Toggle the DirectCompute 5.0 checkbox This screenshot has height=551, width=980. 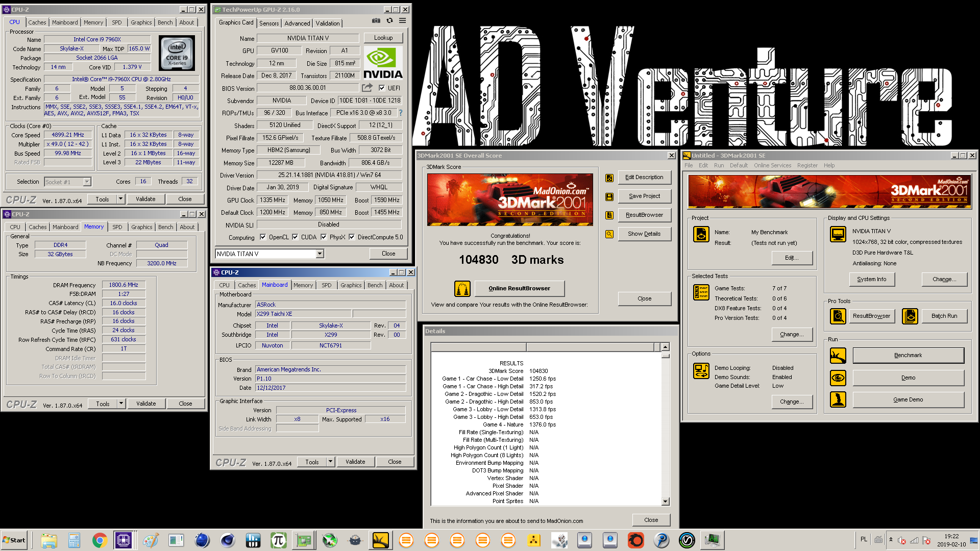coord(352,237)
